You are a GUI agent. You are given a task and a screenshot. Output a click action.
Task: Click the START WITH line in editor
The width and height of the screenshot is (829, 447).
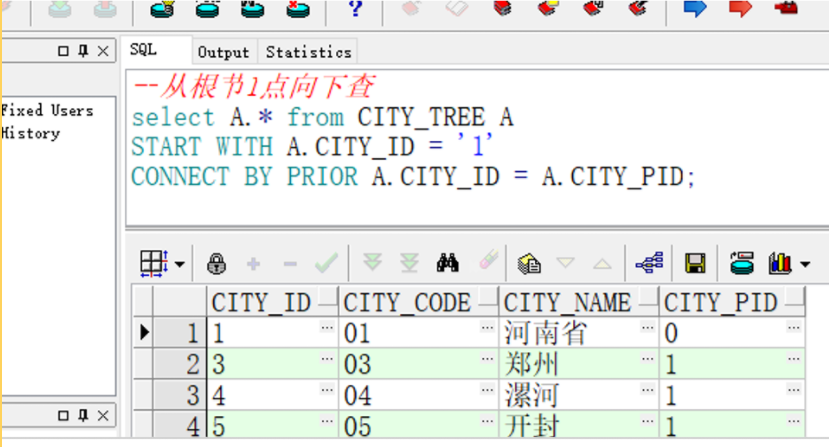pyautogui.click(x=312, y=147)
